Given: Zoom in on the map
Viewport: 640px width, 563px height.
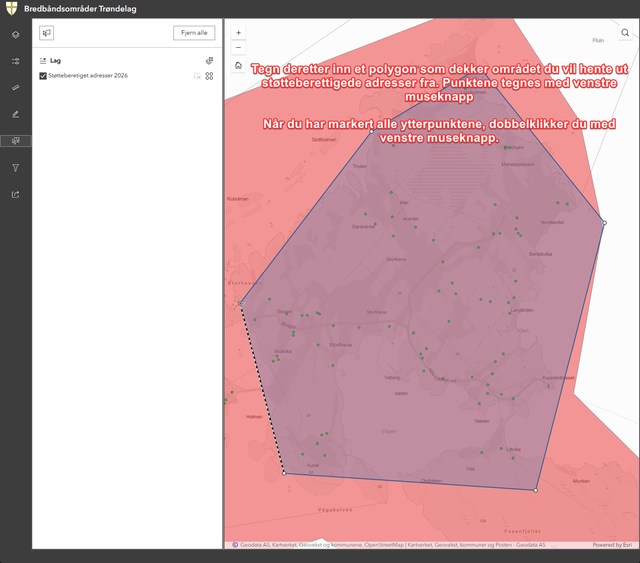Looking at the screenshot, I should point(238,33).
